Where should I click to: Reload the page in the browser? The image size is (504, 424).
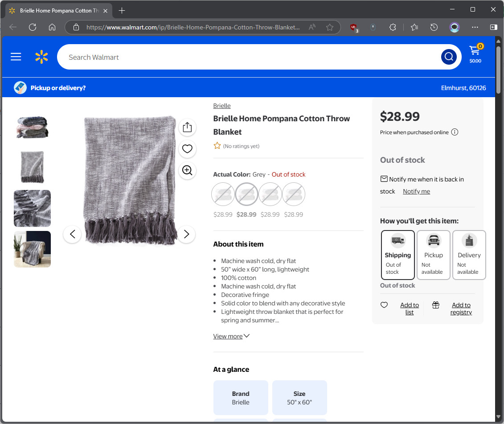click(33, 27)
